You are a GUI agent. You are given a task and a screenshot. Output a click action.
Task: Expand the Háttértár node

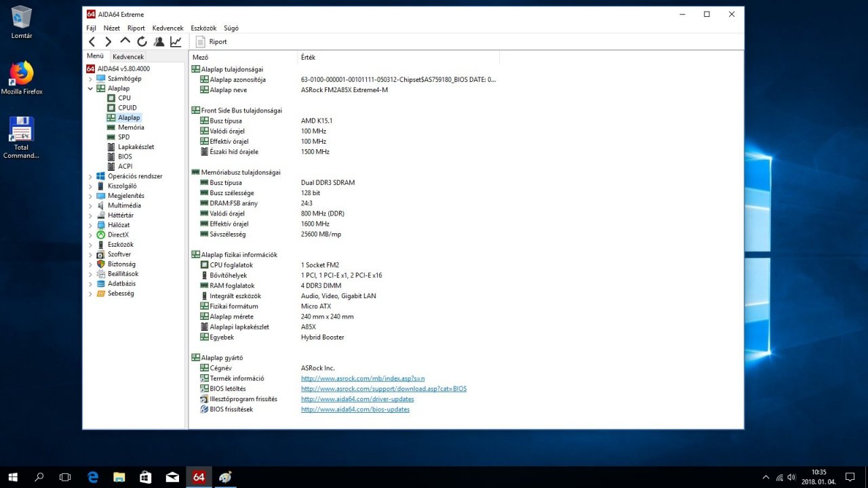coord(90,216)
